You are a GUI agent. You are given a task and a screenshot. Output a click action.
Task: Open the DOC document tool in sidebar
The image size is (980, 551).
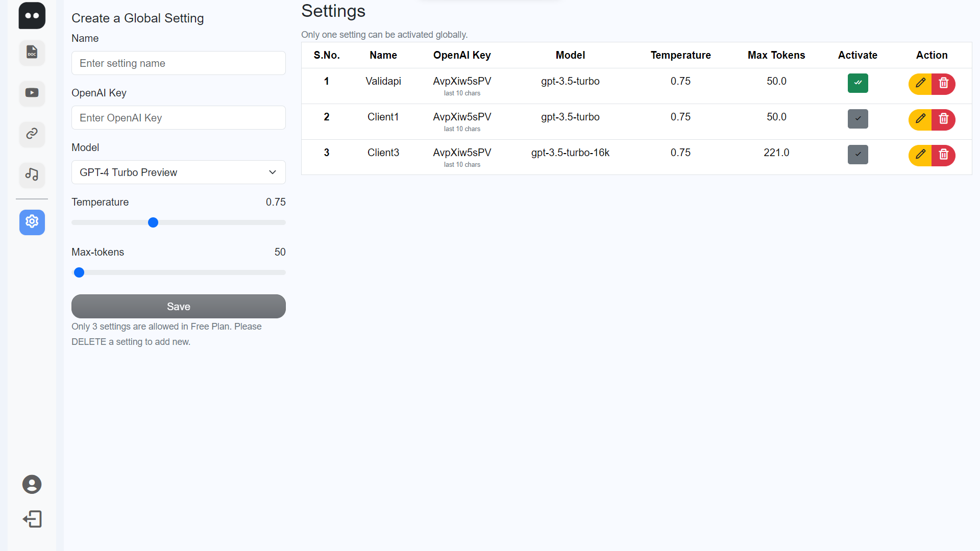click(32, 53)
